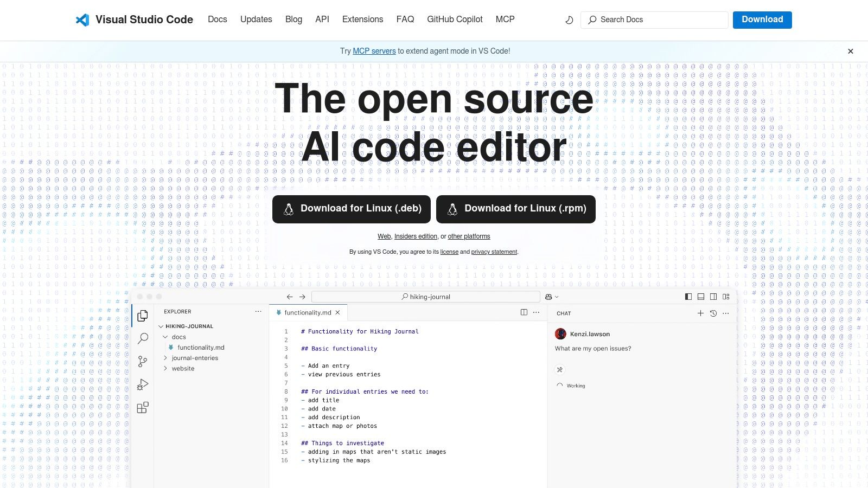Go to the Blog page

[x=293, y=20]
